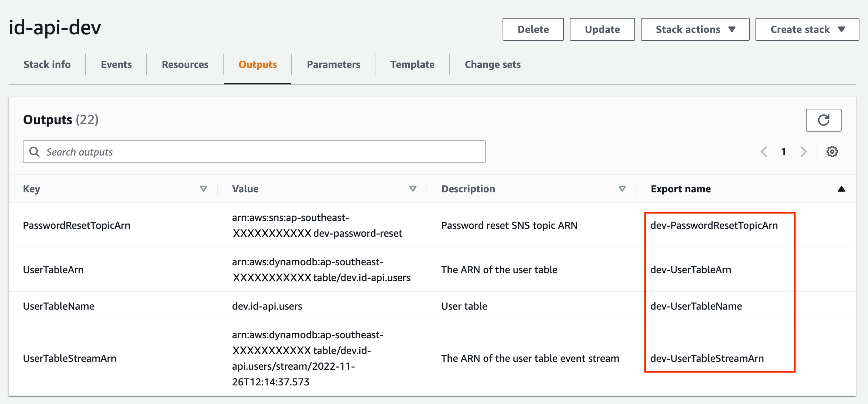Open the Description column filter icon

point(622,188)
